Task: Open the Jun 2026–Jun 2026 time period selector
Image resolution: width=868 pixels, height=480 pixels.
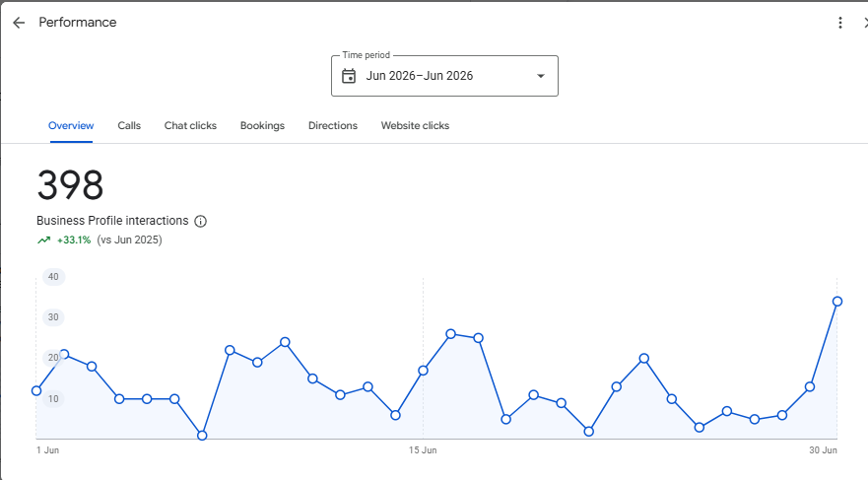Action: tap(444, 76)
